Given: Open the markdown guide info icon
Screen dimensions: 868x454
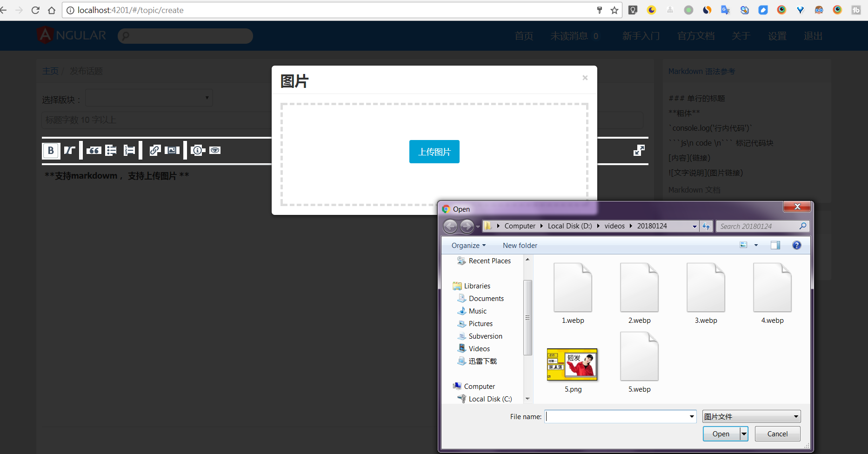Looking at the screenshot, I should tap(198, 150).
